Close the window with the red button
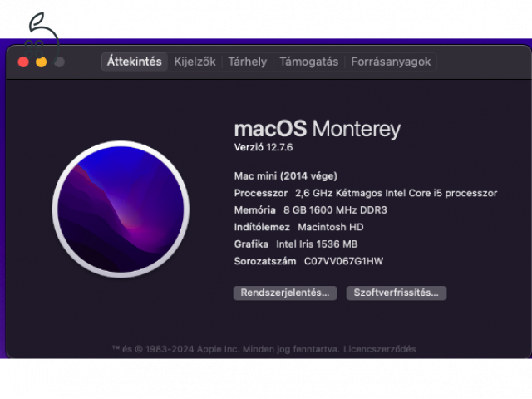Viewport: 532px width, 399px height. pyautogui.click(x=23, y=62)
